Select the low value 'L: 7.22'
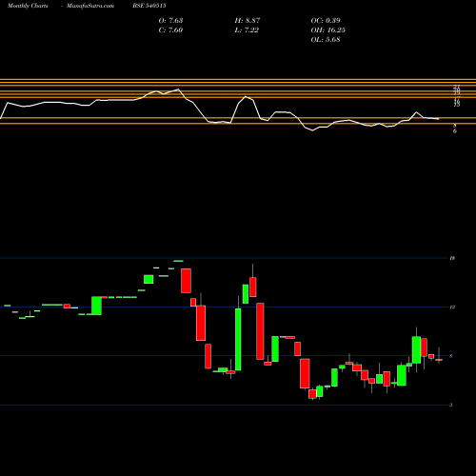This screenshot has width=476, height=476. point(247,30)
